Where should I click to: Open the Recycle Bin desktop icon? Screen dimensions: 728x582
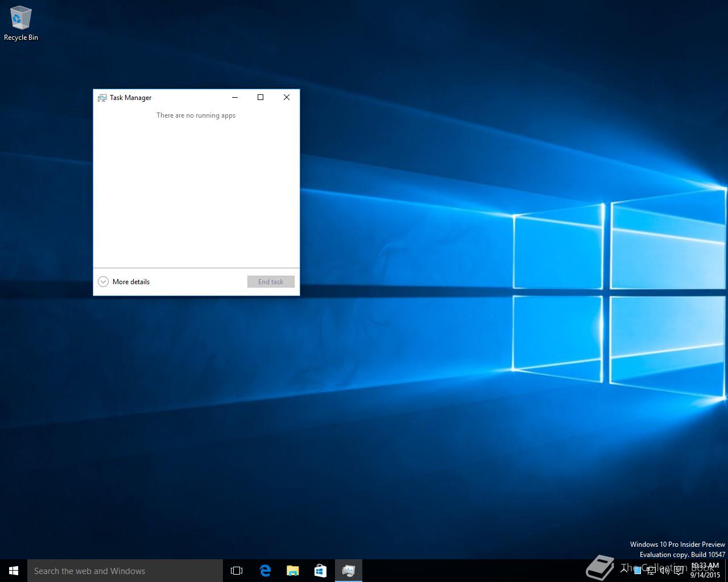[21, 24]
